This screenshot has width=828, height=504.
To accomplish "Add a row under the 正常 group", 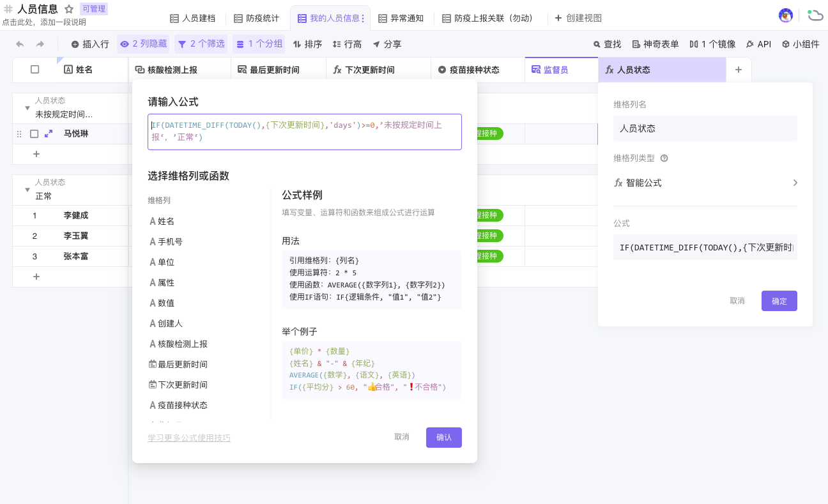I will (36, 277).
